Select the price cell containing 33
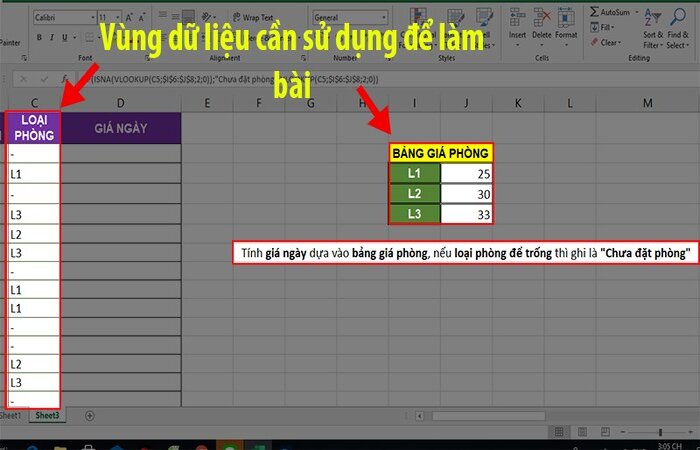Screen dimensions: 700x450 pyautogui.click(x=467, y=214)
